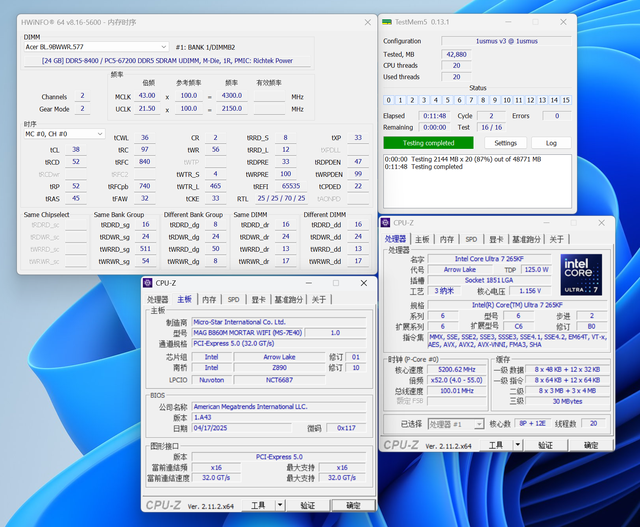Click the Errors count field in TestMem5

click(557, 116)
